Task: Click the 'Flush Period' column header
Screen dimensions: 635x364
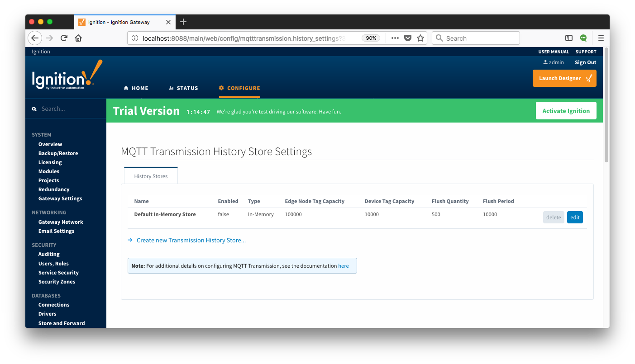Action: click(498, 201)
